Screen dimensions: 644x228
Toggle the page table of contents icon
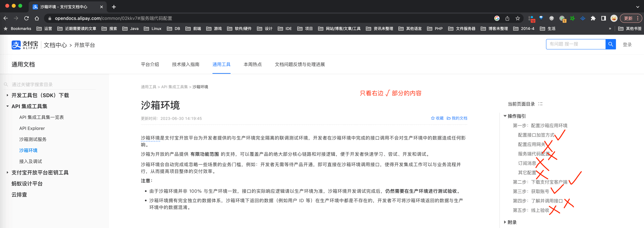click(541, 104)
